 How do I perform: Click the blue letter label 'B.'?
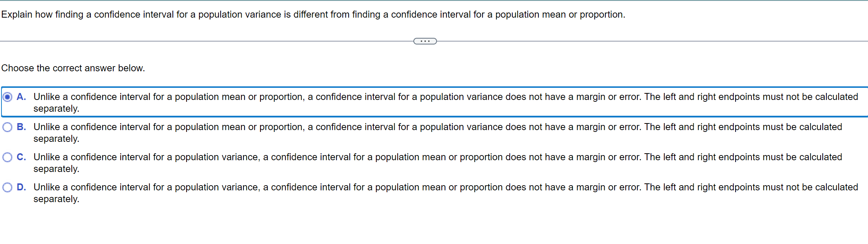pyautogui.click(x=21, y=127)
